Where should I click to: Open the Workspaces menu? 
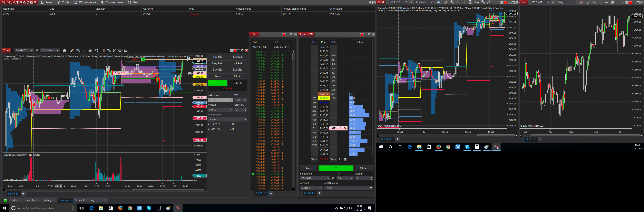pyautogui.click(x=85, y=2)
